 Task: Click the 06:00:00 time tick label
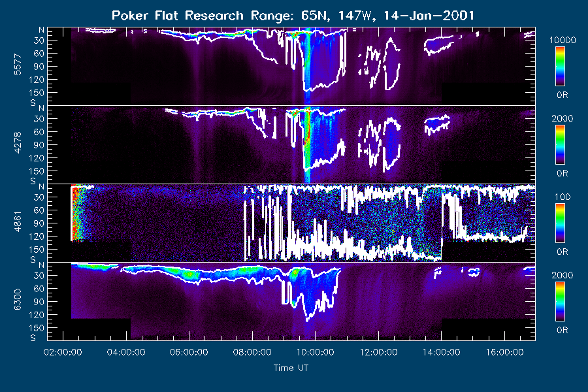(189, 352)
